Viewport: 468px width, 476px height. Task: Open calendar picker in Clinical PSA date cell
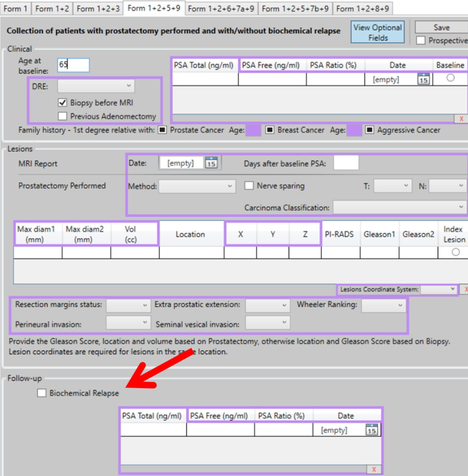coord(423,79)
